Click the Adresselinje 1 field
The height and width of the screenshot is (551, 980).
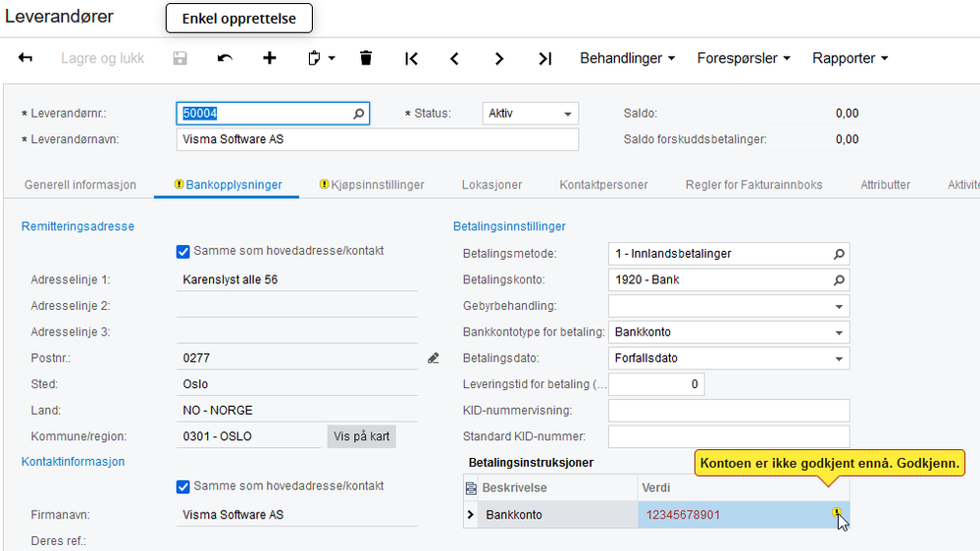point(297,279)
